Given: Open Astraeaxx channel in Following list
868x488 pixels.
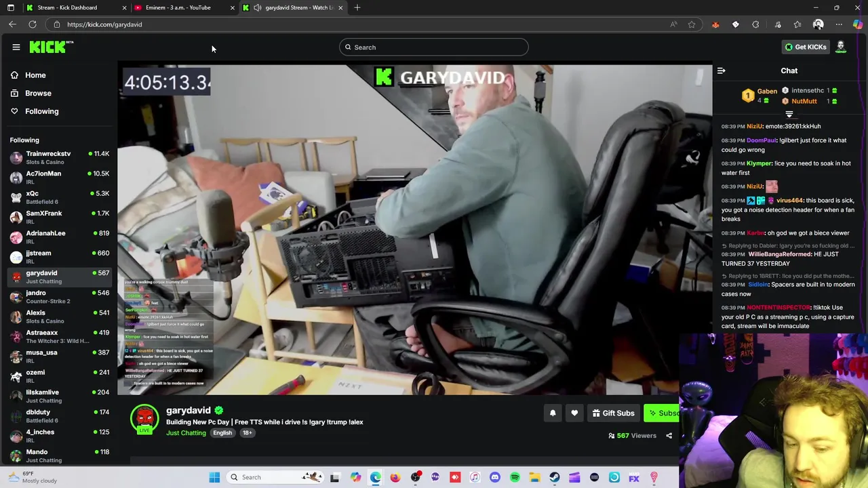Looking at the screenshot, I should 60,336.
